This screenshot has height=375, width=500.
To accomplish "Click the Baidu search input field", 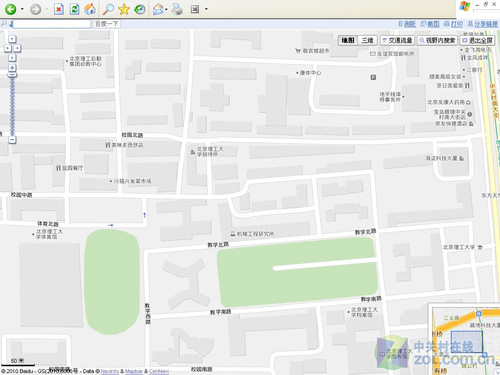I will 52,24.
